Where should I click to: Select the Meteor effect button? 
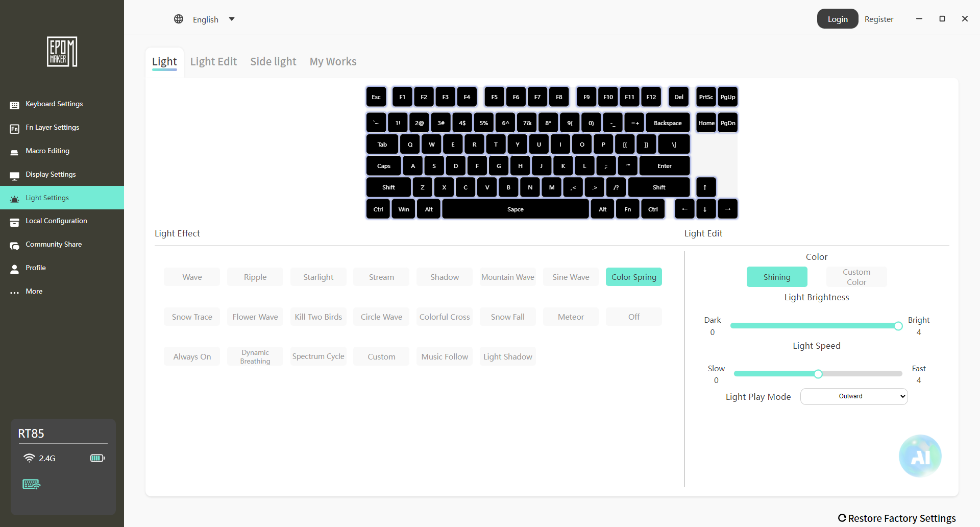tap(571, 317)
